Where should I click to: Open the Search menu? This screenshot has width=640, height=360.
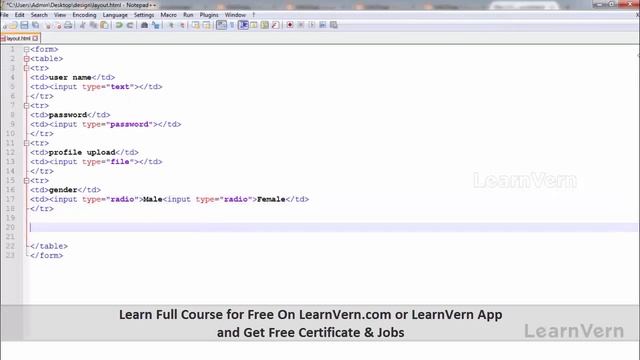click(39, 15)
